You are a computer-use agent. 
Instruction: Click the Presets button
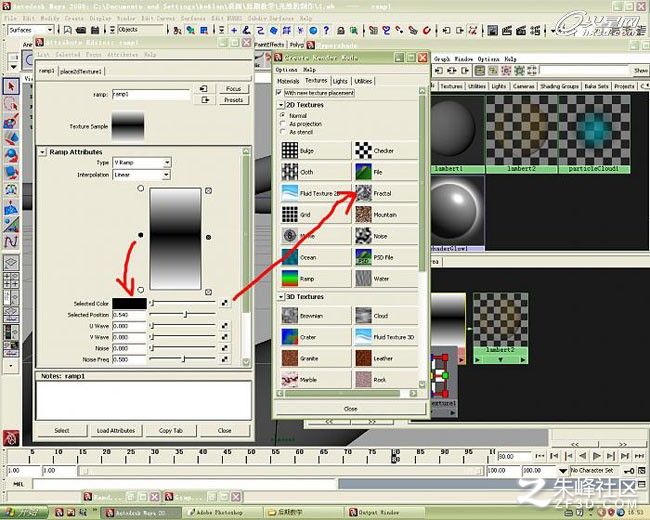point(233,100)
